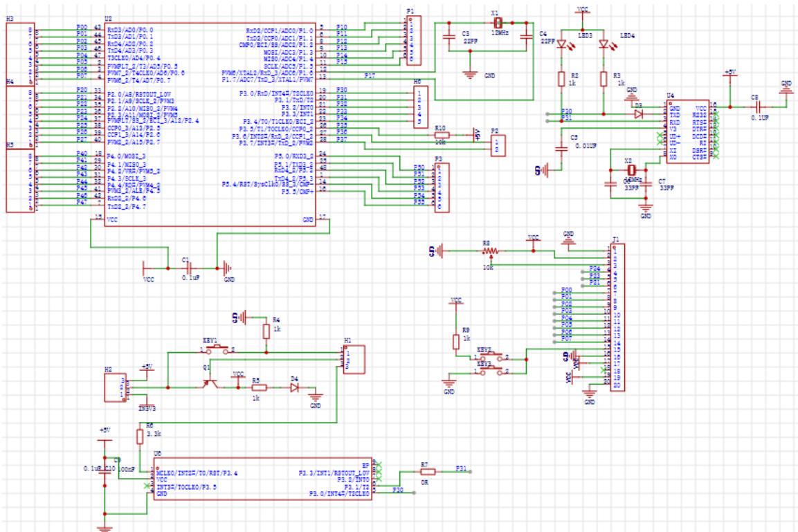Click the R9 1k resistor
This screenshot has width=798, height=532.
click(455, 342)
